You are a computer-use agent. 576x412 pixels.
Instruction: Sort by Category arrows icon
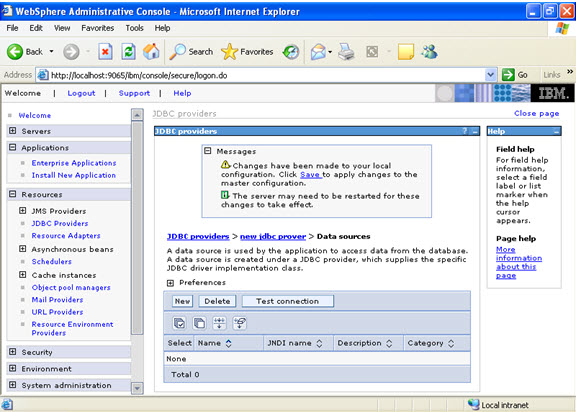pyautogui.click(x=451, y=343)
